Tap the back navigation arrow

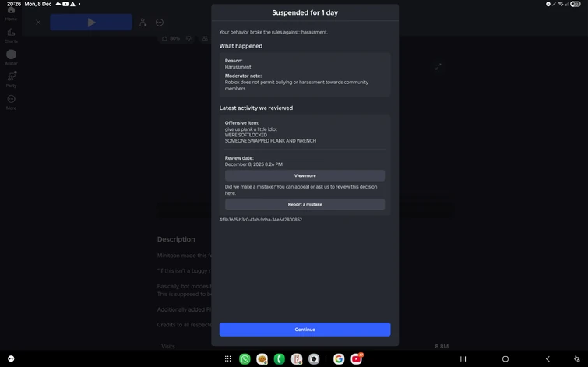click(548, 359)
